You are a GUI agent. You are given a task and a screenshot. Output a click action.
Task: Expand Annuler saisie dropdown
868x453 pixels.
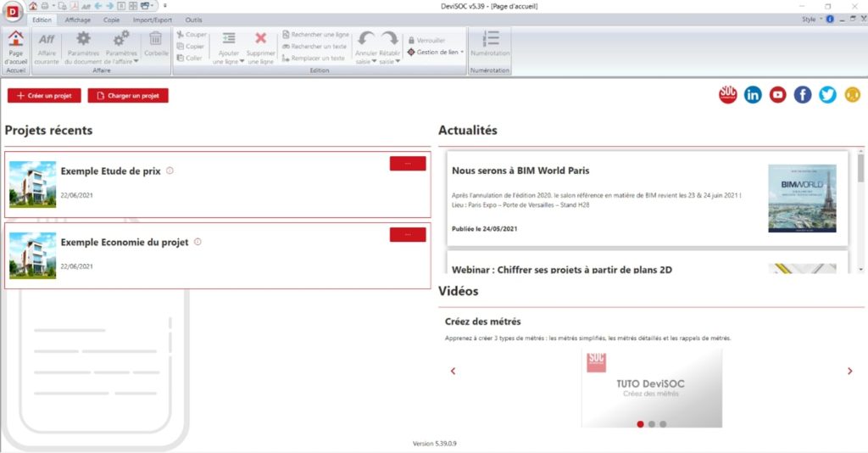tap(374, 61)
